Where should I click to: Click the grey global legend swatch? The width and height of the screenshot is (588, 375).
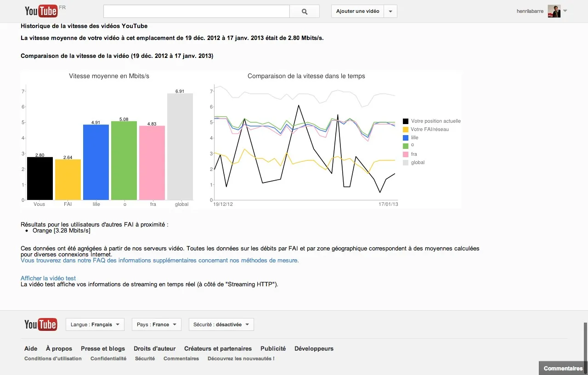pyautogui.click(x=406, y=163)
